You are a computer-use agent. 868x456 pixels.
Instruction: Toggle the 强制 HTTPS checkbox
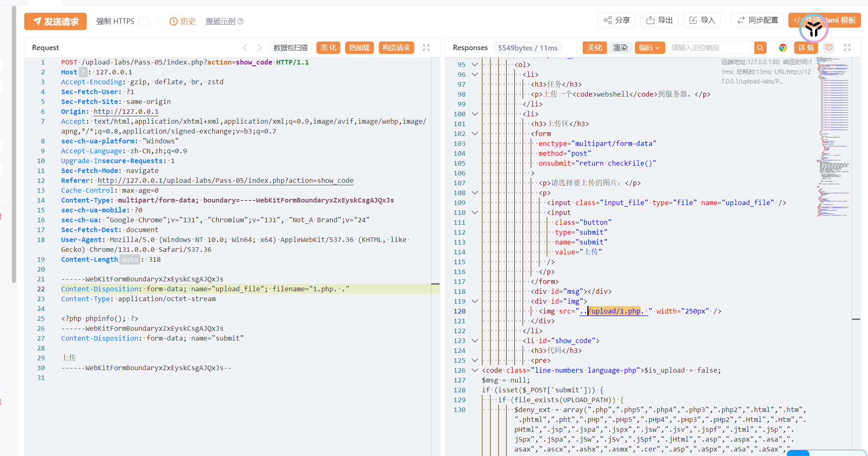coord(143,21)
